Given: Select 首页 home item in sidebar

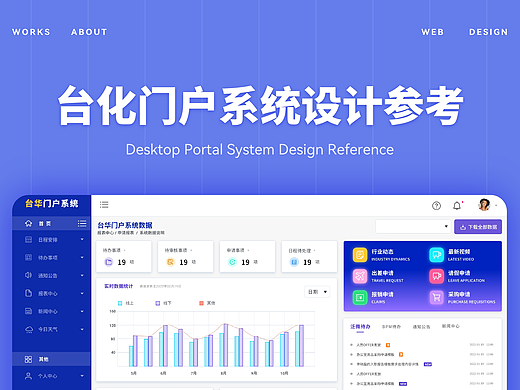Looking at the screenshot, I should [51, 223].
